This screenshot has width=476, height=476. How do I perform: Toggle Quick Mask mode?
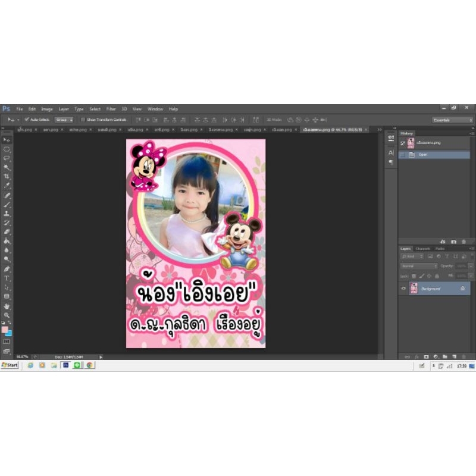7,342
